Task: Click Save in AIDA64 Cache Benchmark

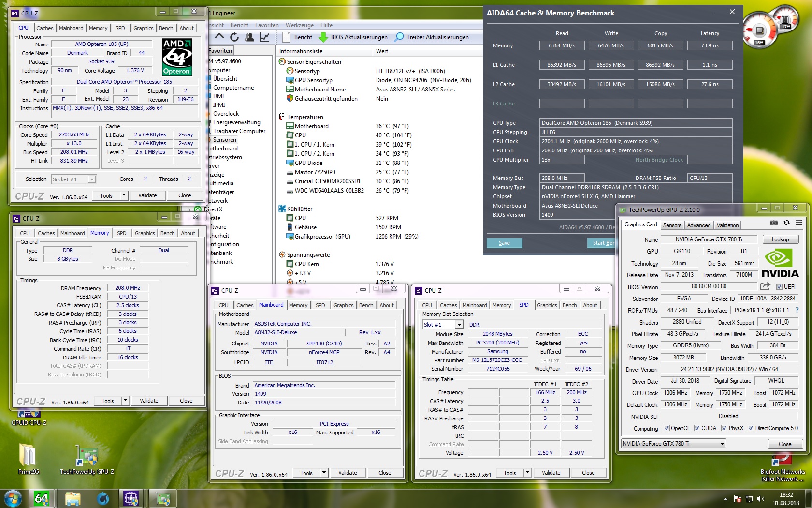Action: coord(504,243)
